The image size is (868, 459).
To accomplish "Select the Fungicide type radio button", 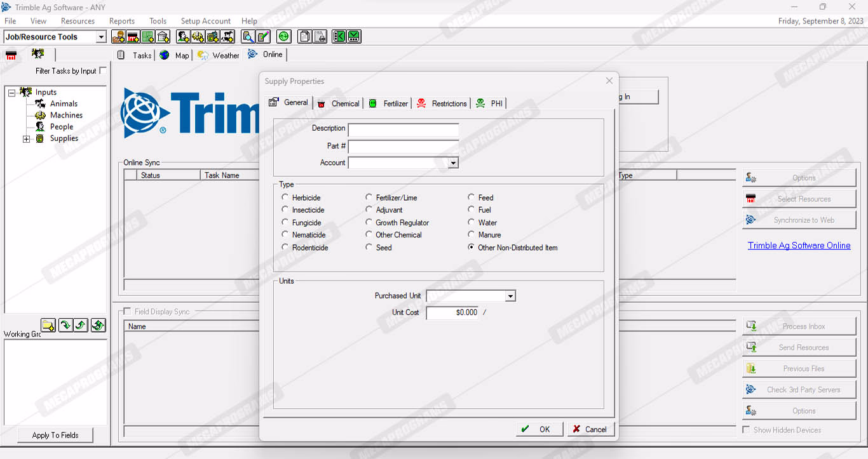I will point(285,222).
